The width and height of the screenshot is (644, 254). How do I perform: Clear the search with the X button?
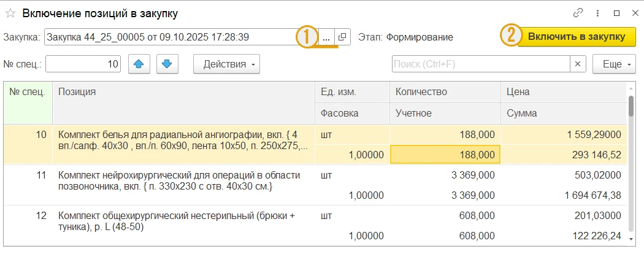pos(578,64)
